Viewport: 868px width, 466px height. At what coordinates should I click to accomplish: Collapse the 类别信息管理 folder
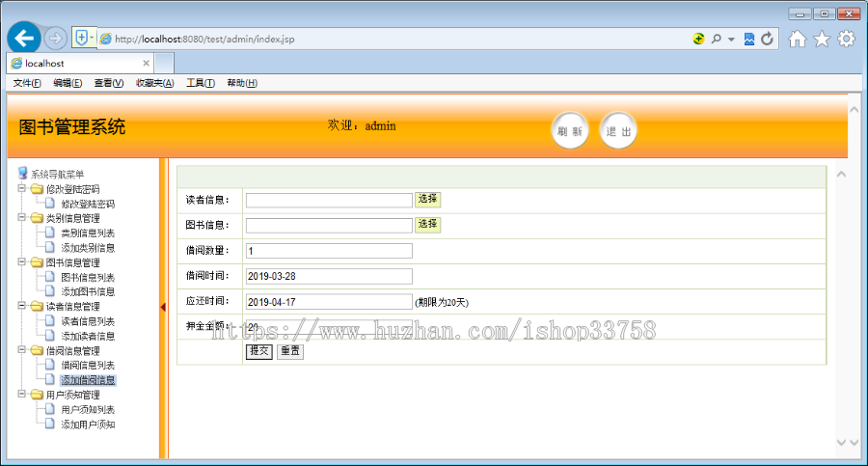pyautogui.click(x=21, y=217)
